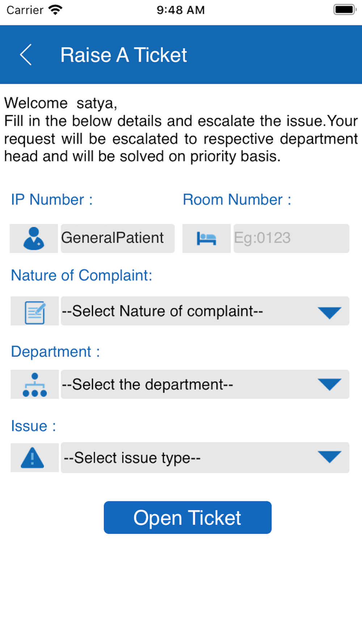Open the Nature of complaint dropdown
The width and height of the screenshot is (362, 644).
click(205, 311)
